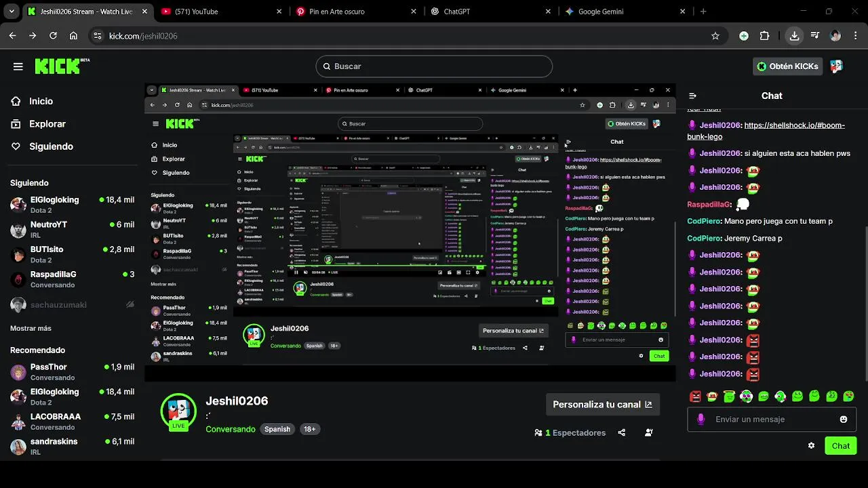Click the large Personaliza tu canal button
The height and width of the screenshot is (488, 868).
point(602,405)
